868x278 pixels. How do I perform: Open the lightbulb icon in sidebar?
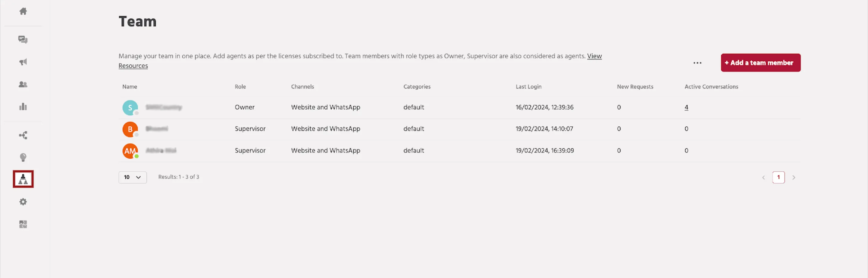23,158
